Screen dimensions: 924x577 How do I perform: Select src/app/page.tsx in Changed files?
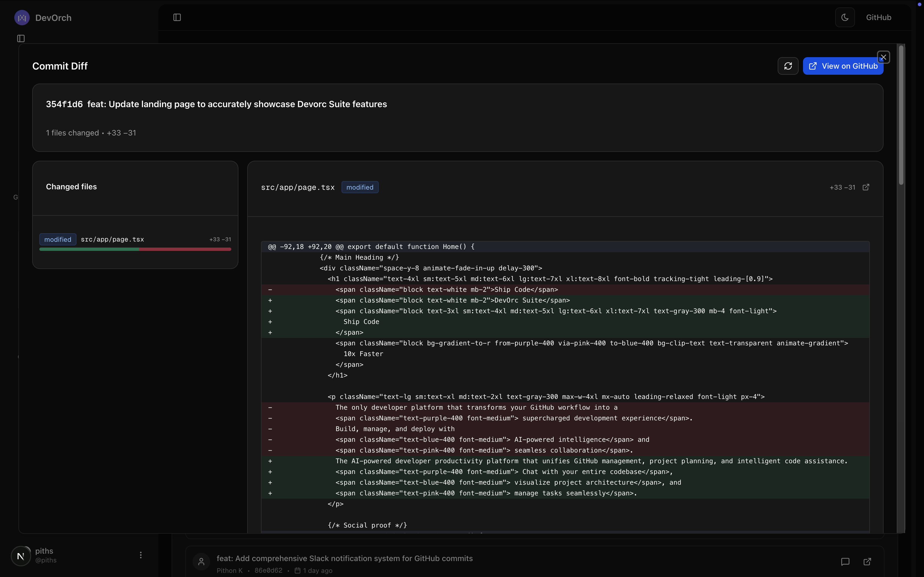(112, 239)
